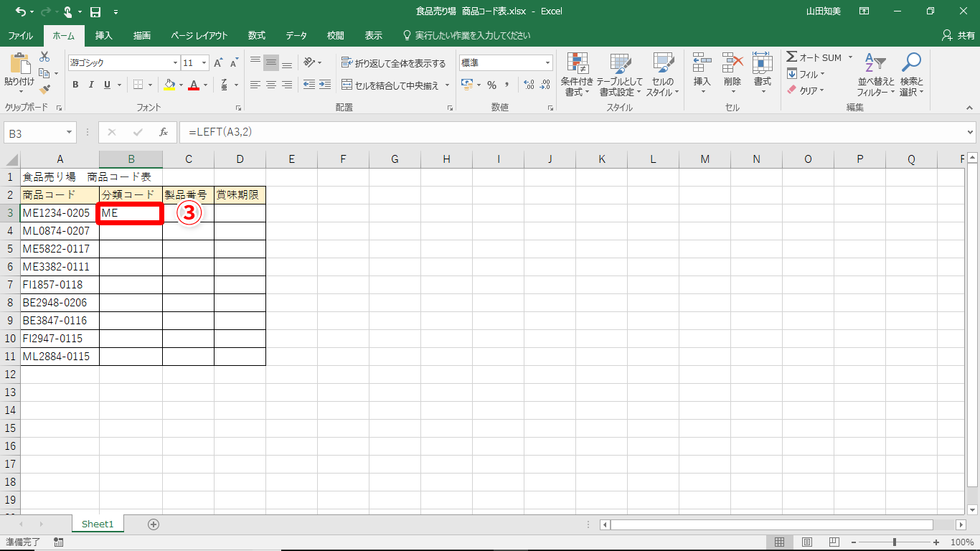Open the View (表示) tab
This screenshot has width=980, height=551.
coord(373,35)
